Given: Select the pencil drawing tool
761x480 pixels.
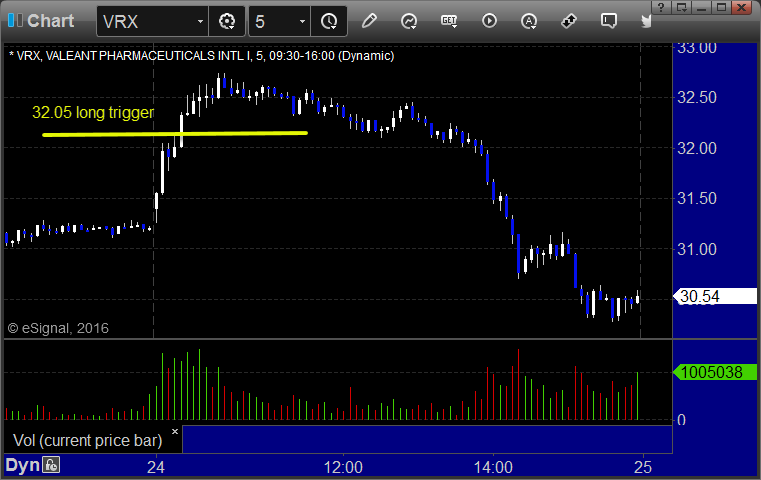Looking at the screenshot, I should 369,21.
